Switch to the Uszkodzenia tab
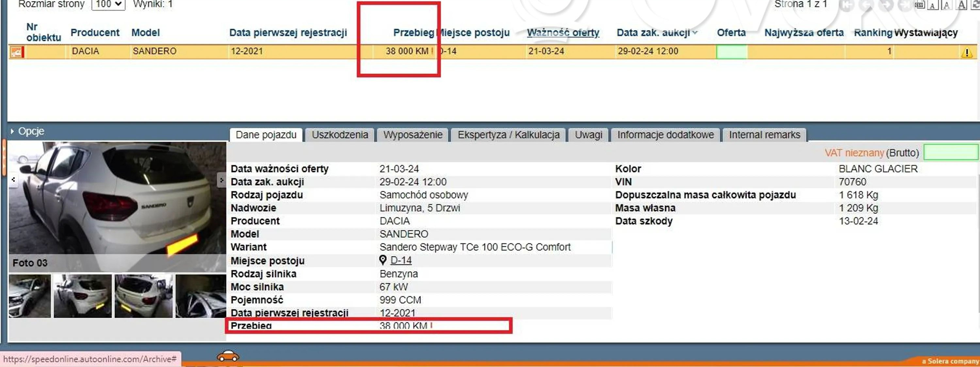The height and width of the screenshot is (367, 980). coord(340,135)
